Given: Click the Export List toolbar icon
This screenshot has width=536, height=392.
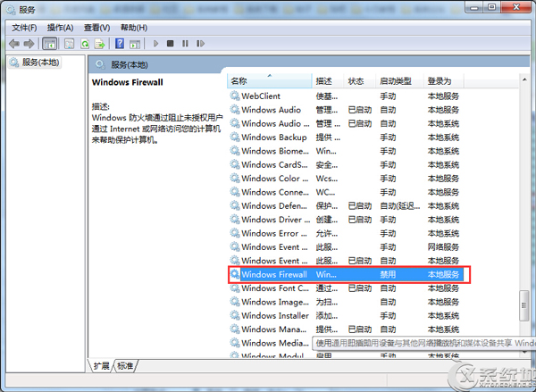Looking at the screenshot, I should (x=100, y=44).
